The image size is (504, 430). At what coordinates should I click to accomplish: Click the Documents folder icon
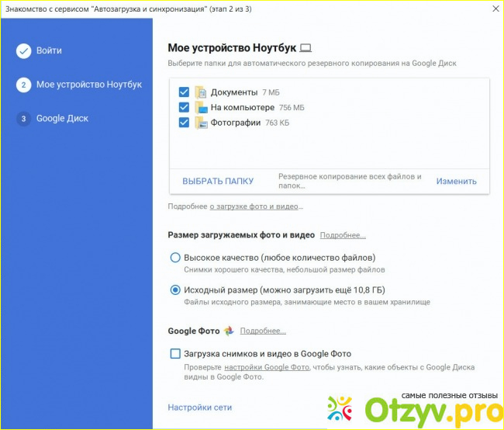pyautogui.click(x=201, y=92)
